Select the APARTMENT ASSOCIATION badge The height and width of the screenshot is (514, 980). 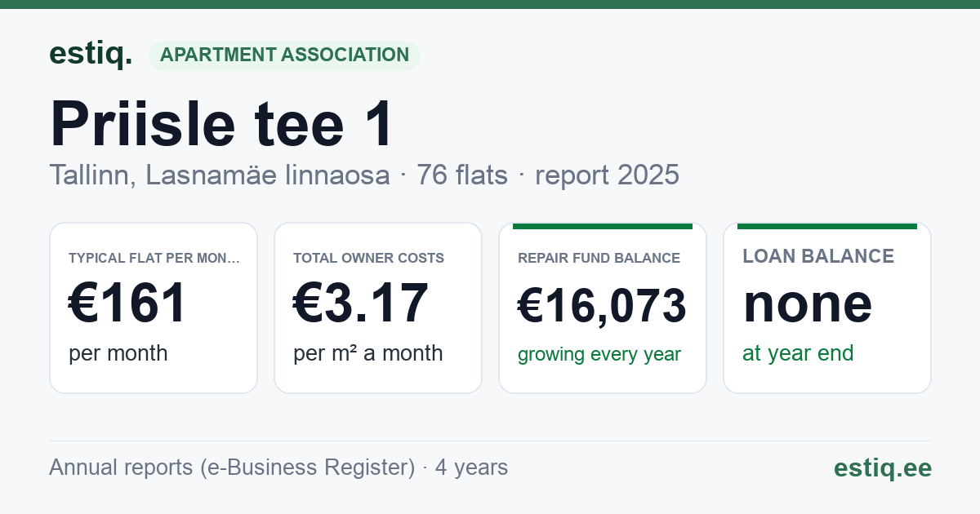(x=284, y=55)
